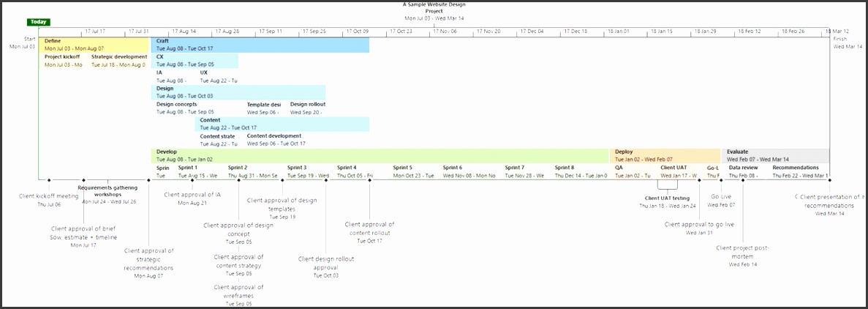Viewport: 868px width, 309px height.
Task: Click Client approval to go live milestone
Action: coord(699,228)
